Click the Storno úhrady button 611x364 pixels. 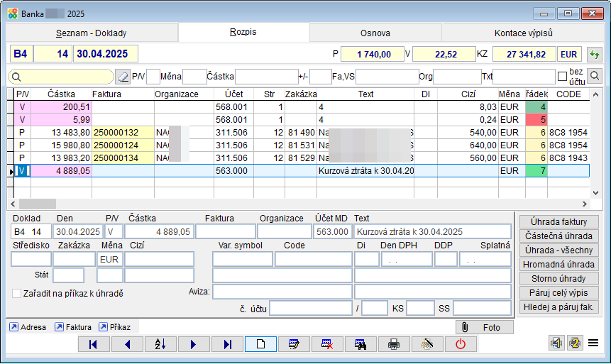pos(558,279)
